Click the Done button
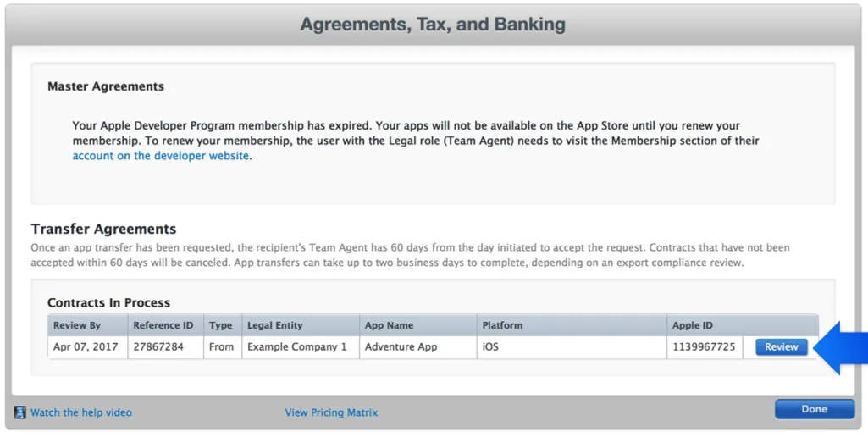The height and width of the screenshot is (437, 868). point(815,409)
